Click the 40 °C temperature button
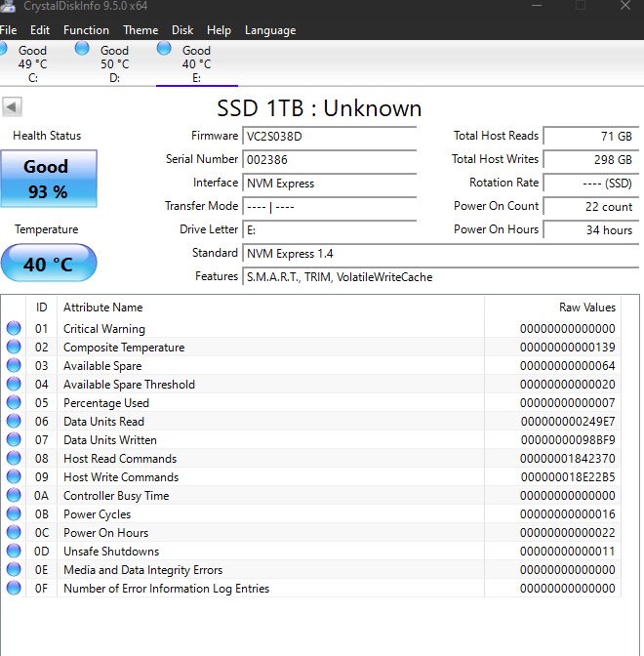The image size is (644, 656). (x=49, y=264)
